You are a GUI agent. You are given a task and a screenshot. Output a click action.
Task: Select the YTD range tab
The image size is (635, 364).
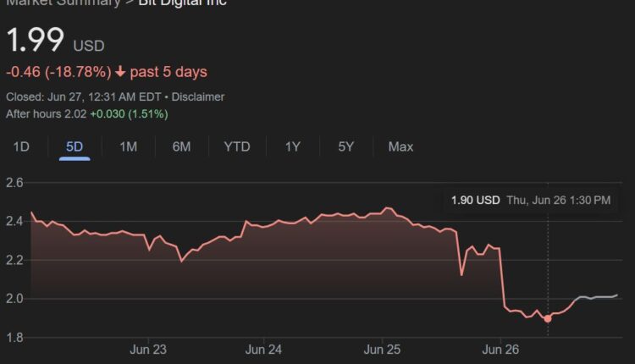coord(236,146)
